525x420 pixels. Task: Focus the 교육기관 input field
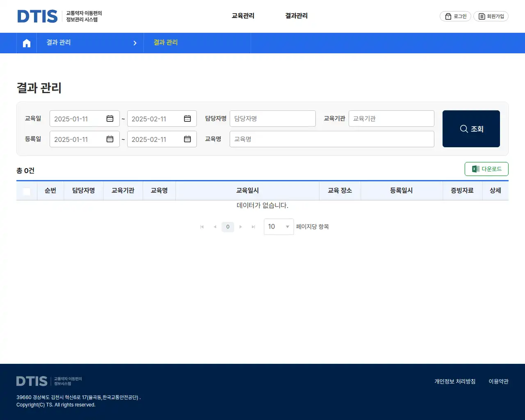[391, 119]
